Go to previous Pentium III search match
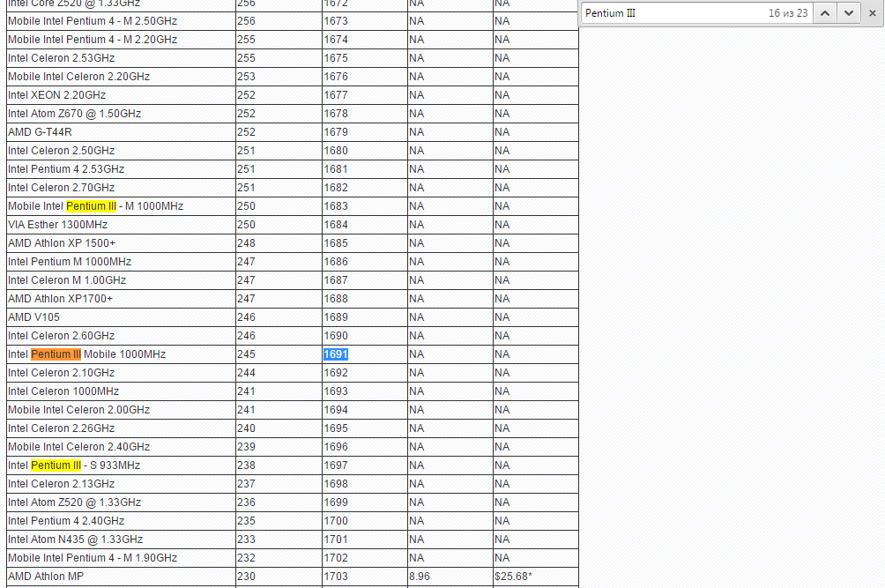Image resolution: width=885 pixels, height=588 pixels. tap(824, 13)
